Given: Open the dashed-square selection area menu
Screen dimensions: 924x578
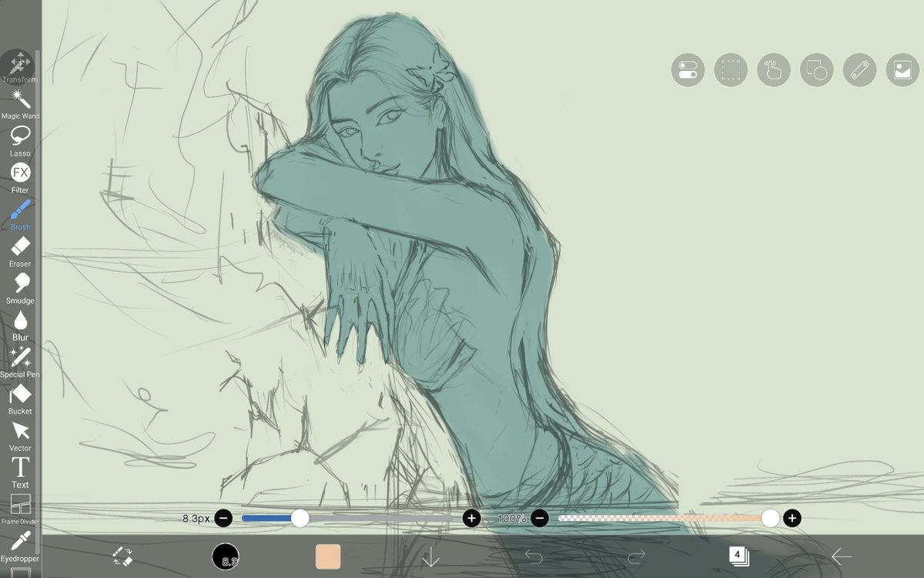Looking at the screenshot, I should [x=731, y=70].
